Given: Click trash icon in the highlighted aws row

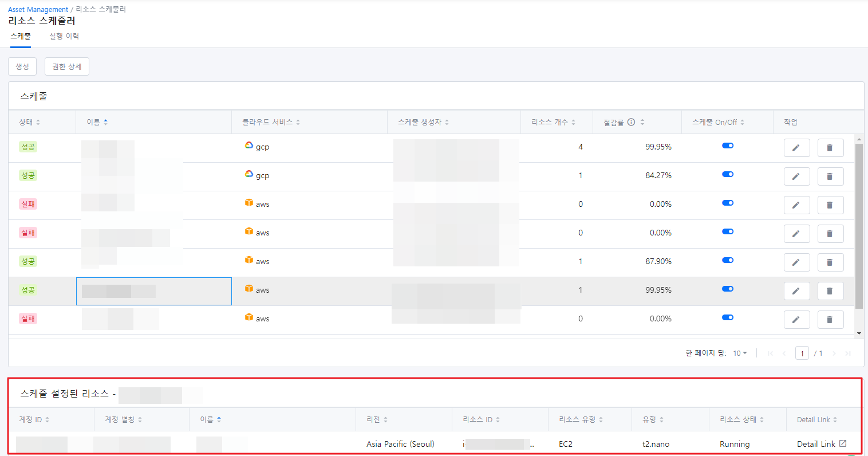Looking at the screenshot, I should pyautogui.click(x=830, y=291).
